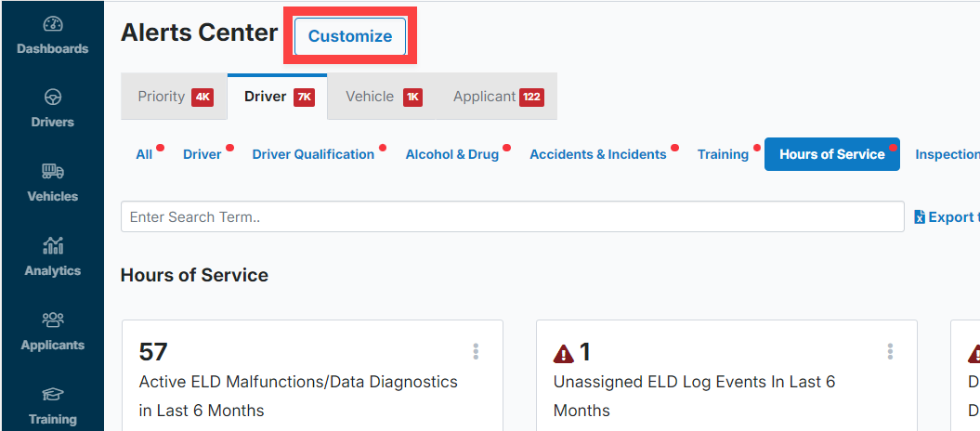Open options menu on Unassigned ELD Log card

tap(890, 351)
